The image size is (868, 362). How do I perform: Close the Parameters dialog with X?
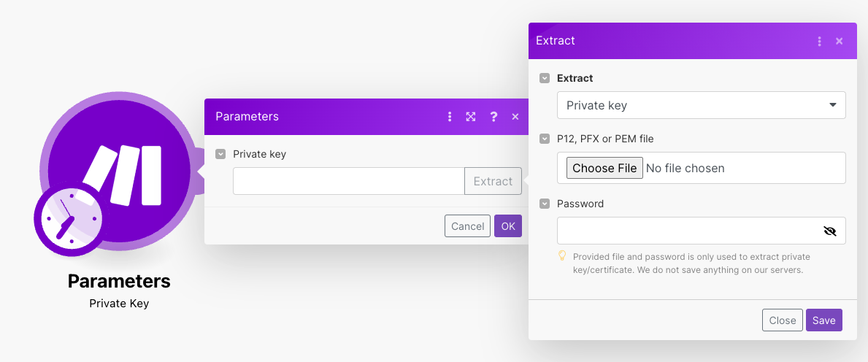click(515, 117)
